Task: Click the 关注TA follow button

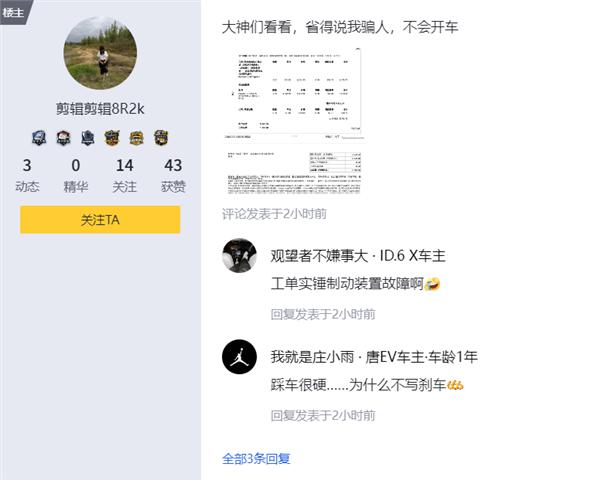Action: click(100, 220)
